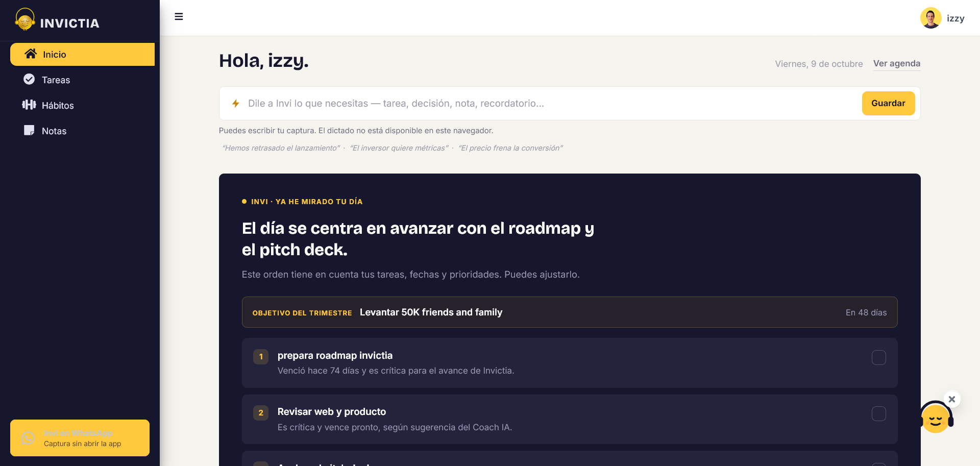Open the Ver agenda link

tap(897, 63)
